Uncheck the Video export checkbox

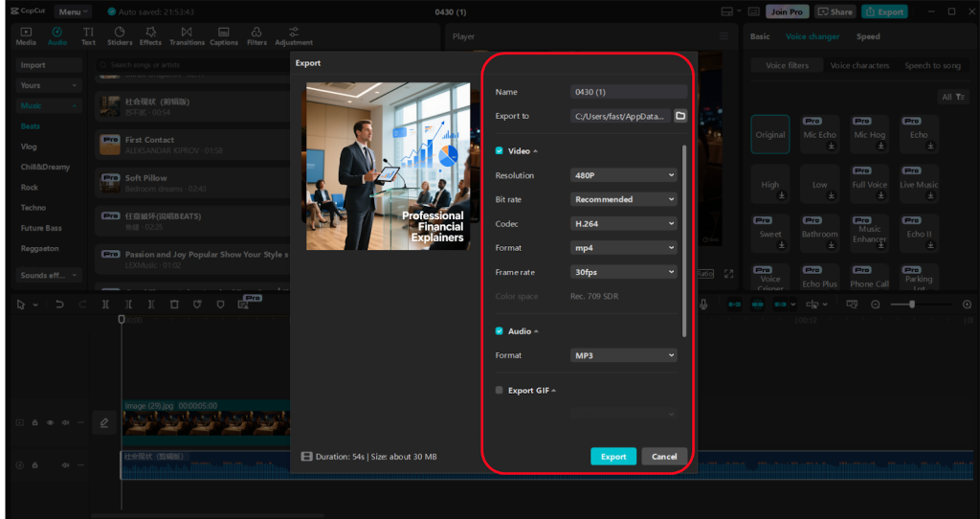(500, 151)
